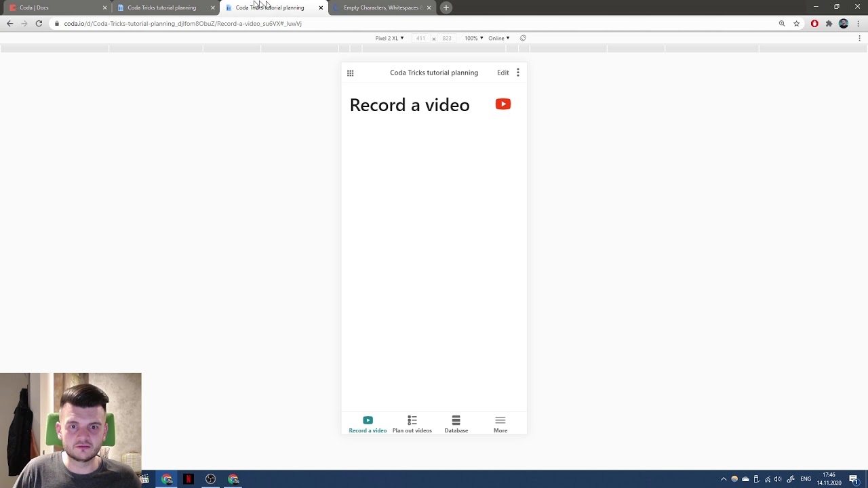Switch to the Record a video tab
This screenshot has width=868, height=488.
click(x=368, y=424)
